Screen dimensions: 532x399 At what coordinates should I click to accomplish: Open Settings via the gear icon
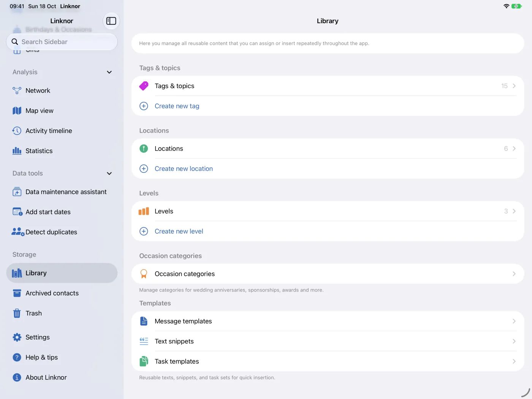pyautogui.click(x=17, y=337)
